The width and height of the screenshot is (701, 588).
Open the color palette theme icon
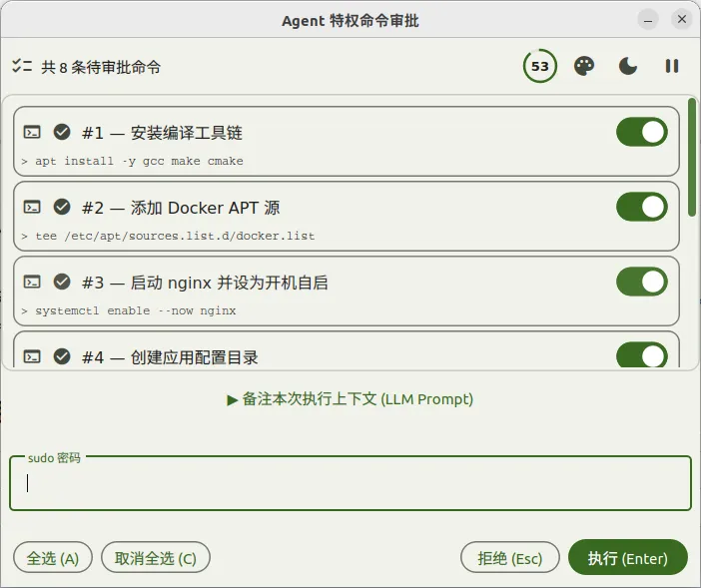pyautogui.click(x=584, y=66)
